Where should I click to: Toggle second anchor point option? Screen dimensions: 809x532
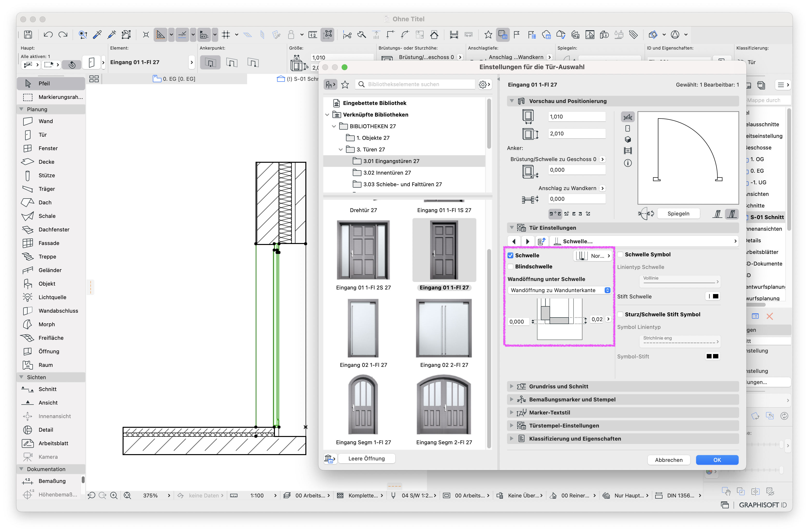click(x=232, y=63)
